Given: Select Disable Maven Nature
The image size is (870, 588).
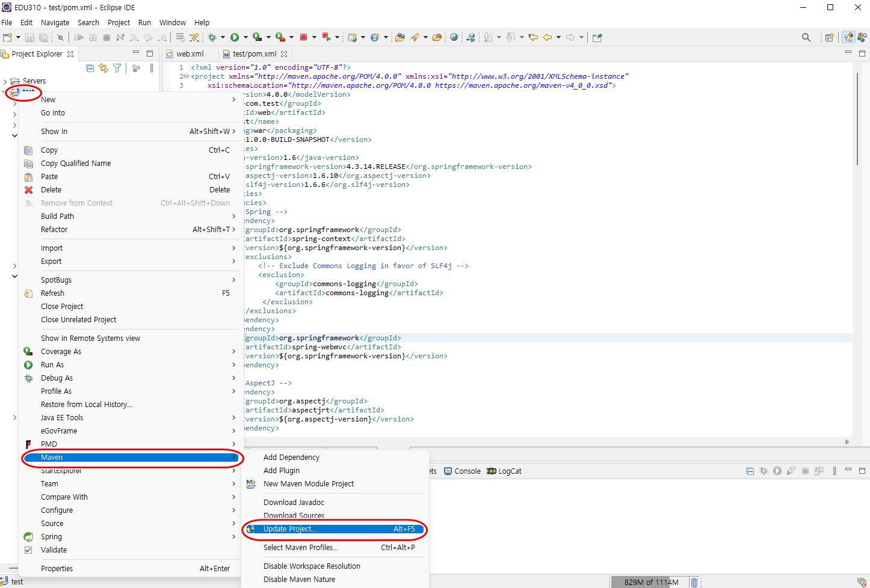Looking at the screenshot, I should (299, 580).
